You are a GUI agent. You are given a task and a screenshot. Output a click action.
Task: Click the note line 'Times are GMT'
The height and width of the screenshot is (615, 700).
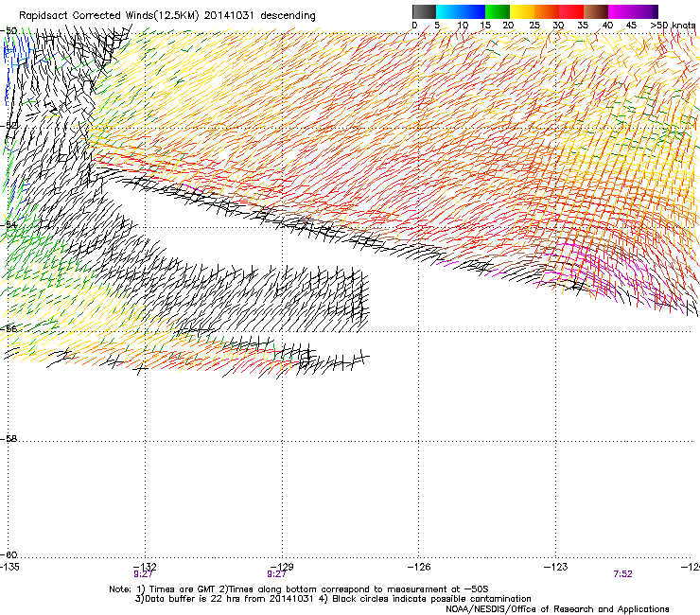[x=298, y=589]
